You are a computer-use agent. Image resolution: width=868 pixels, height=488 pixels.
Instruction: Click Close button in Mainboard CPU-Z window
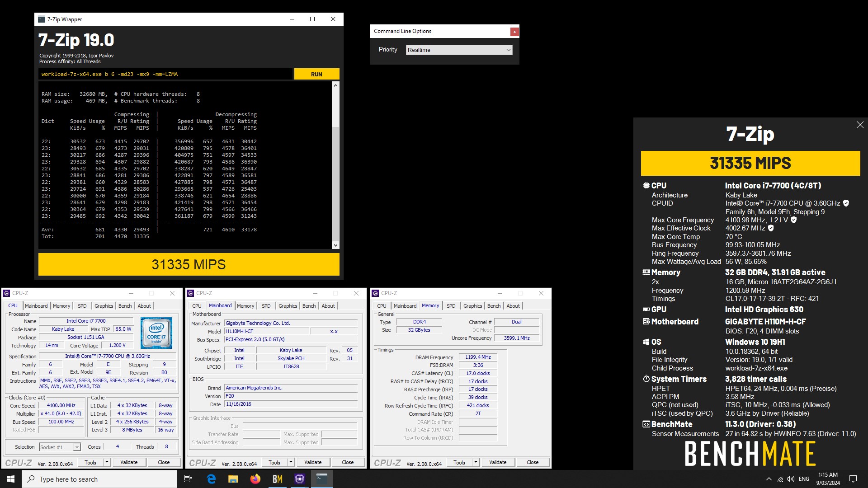point(348,462)
